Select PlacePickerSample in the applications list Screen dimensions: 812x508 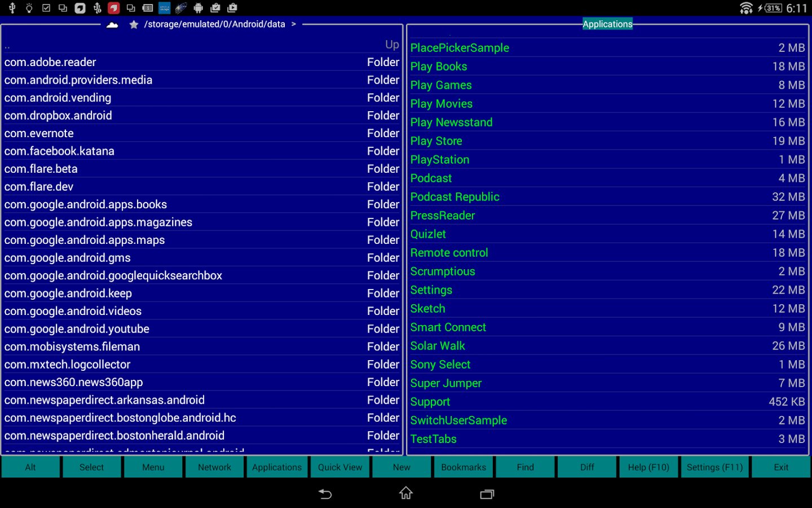pos(608,48)
